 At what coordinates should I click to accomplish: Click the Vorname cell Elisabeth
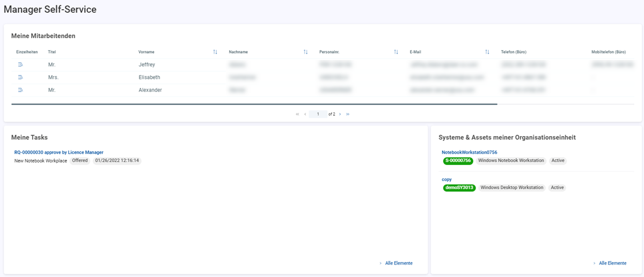pos(149,77)
